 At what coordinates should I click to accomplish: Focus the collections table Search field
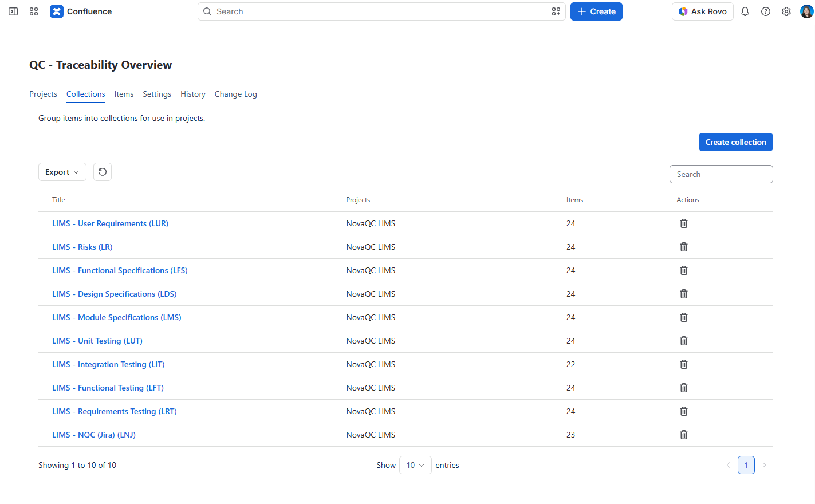pos(721,174)
